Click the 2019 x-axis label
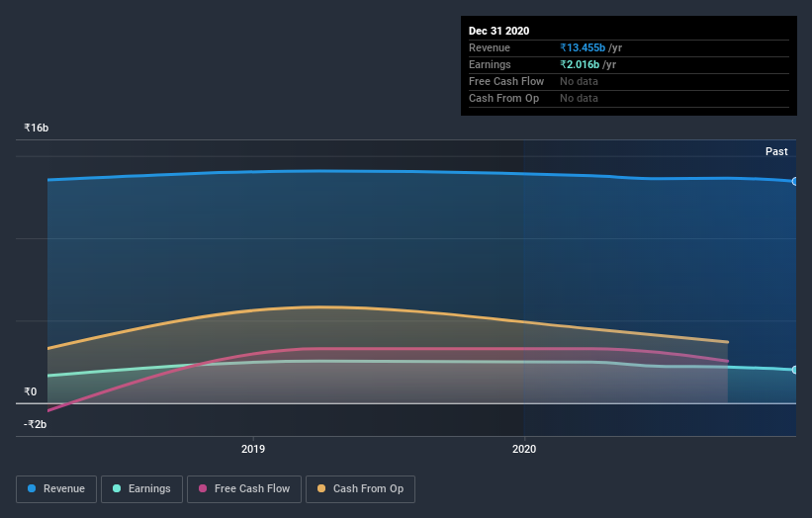The width and height of the screenshot is (812, 518). point(253,449)
